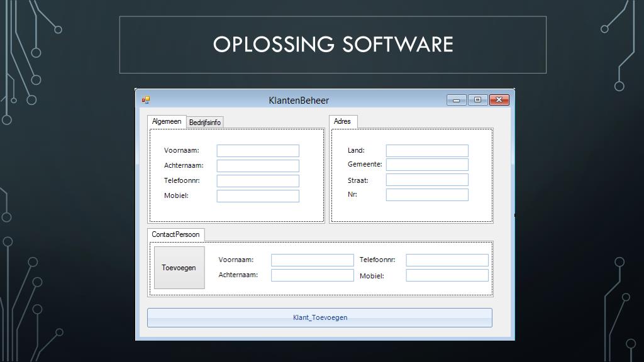Click the OPLOSSING SOFTWARE slide heading
The image size is (644, 362).
click(x=333, y=45)
